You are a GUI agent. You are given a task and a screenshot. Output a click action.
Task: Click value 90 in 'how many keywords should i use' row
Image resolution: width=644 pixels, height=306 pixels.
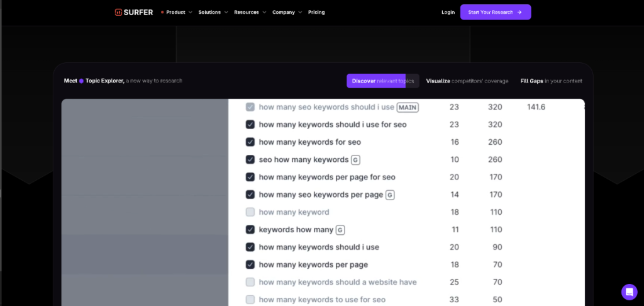pos(497,247)
